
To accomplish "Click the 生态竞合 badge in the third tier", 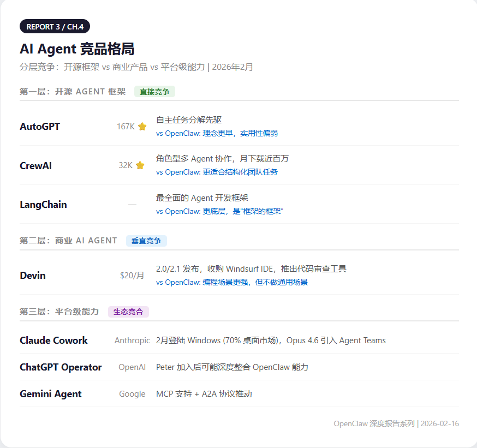I will coord(128,311).
